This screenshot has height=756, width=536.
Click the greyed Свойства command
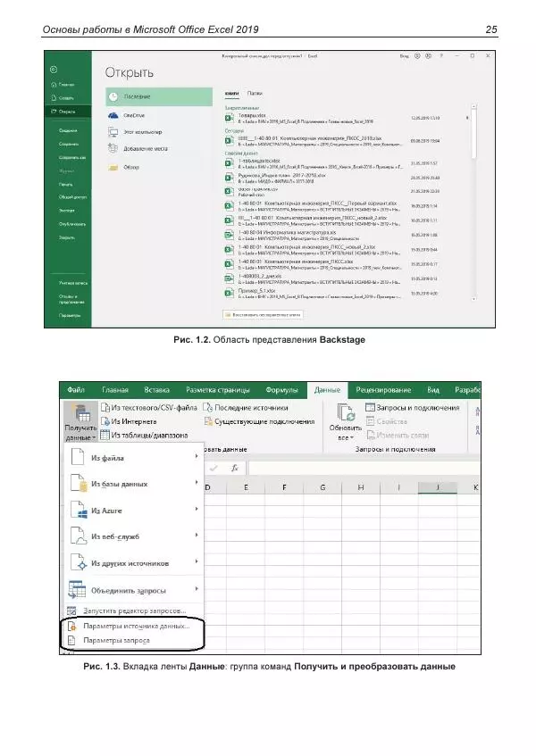click(387, 421)
